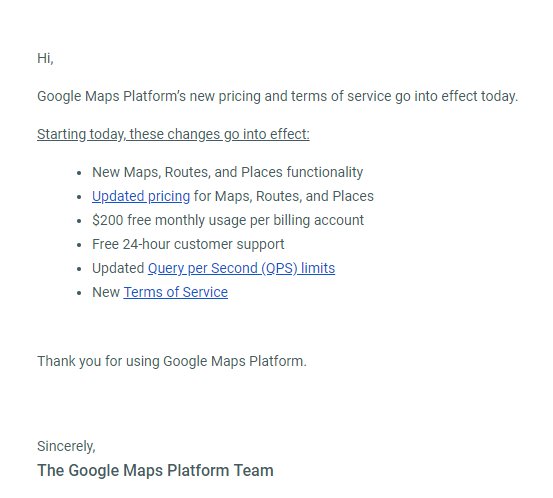
Task: Open the Terms of Service link
Action: 176,292
